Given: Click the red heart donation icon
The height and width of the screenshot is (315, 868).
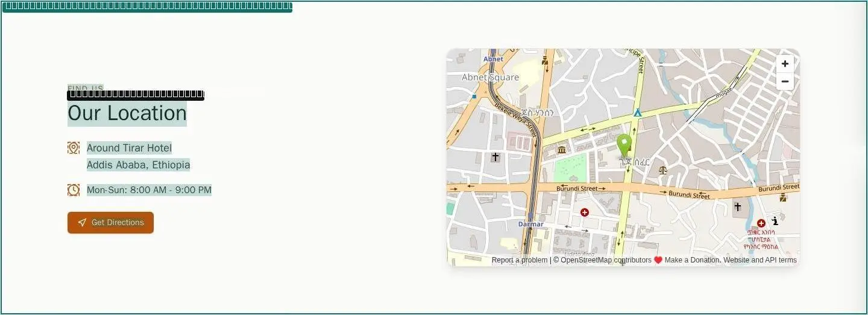Looking at the screenshot, I should [658, 260].
